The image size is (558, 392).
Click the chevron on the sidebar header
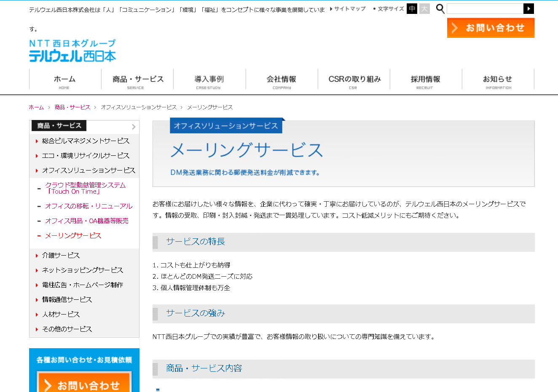tap(134, 127)
